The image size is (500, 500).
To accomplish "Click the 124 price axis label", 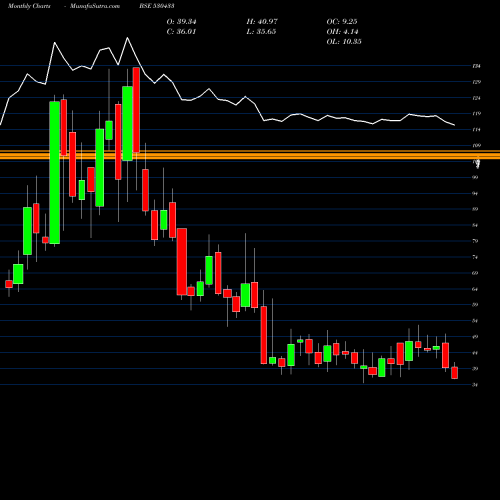I will click(477, 98).
